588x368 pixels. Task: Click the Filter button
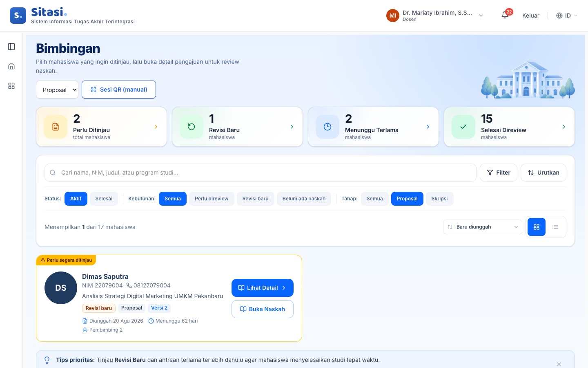point(499,173)
